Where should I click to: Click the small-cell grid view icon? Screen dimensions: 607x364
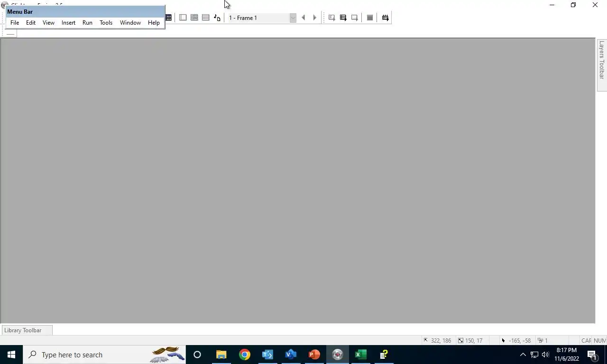194,18
